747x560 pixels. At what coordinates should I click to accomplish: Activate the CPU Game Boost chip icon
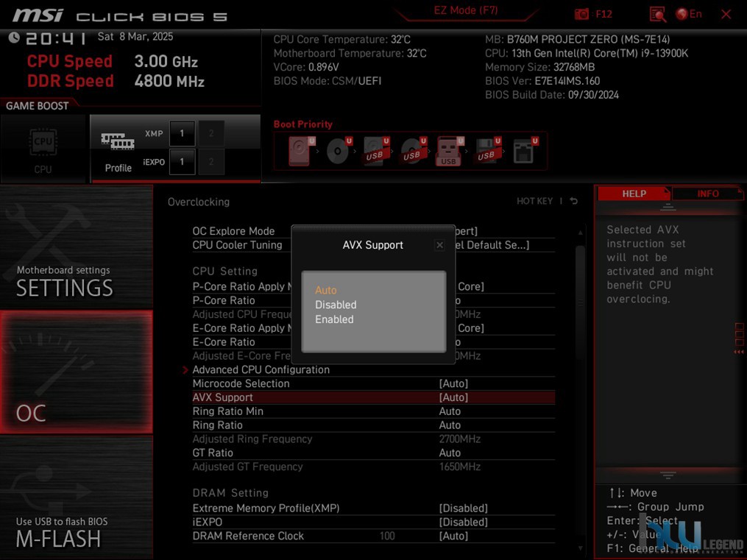tap(43, 142)
